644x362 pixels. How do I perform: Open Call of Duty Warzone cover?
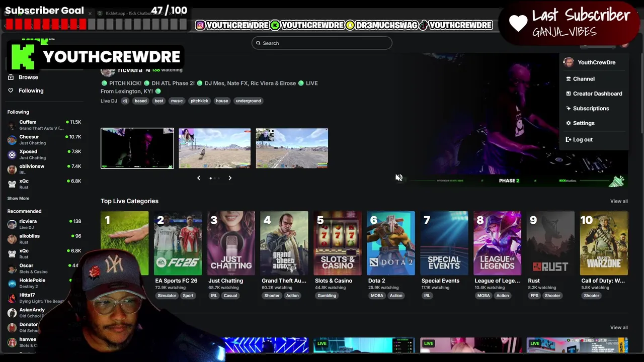604,243
